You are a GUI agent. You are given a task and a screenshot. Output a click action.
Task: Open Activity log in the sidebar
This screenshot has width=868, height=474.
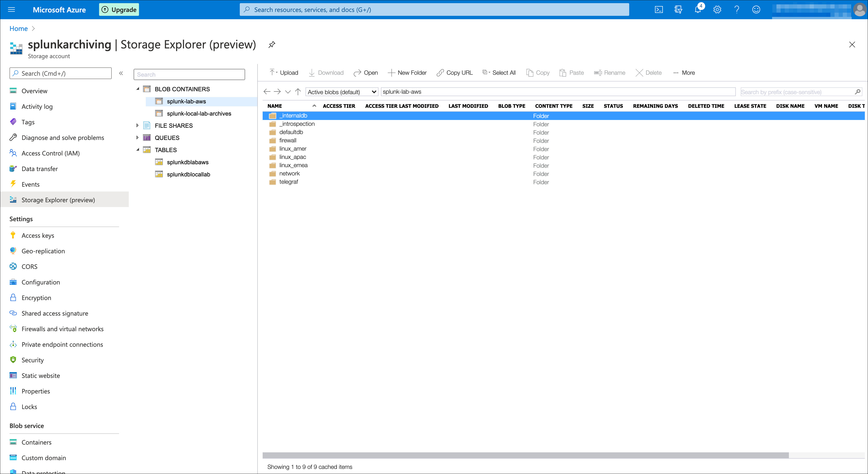click(37, 107)
